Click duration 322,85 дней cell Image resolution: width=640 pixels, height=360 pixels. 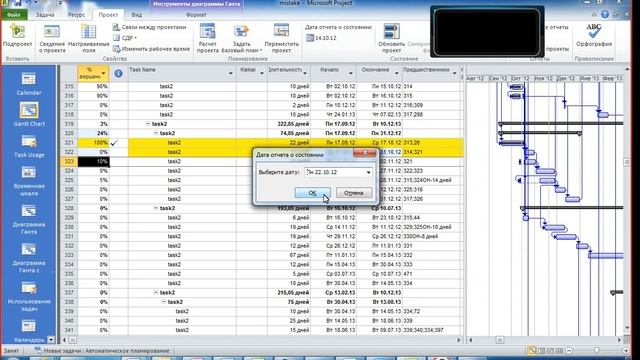point(289,124)
